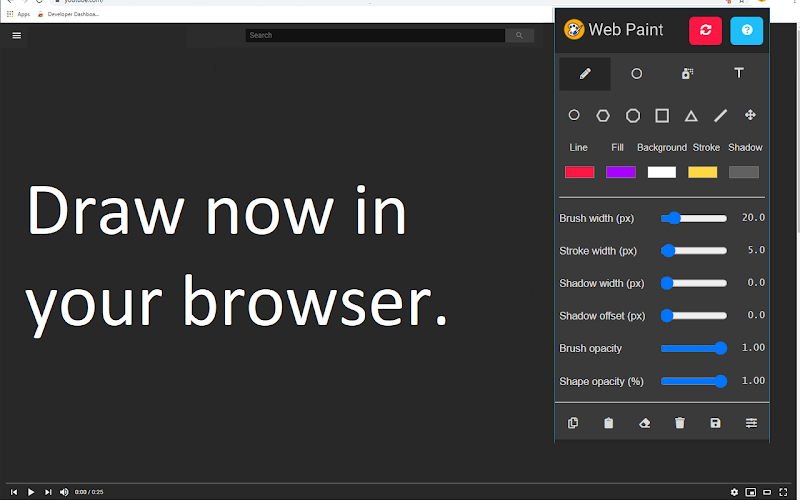Image resolution: width=800 pixels, height=500 pixels.
Task: Open the blue help button
Action: [x=746, y=31]
